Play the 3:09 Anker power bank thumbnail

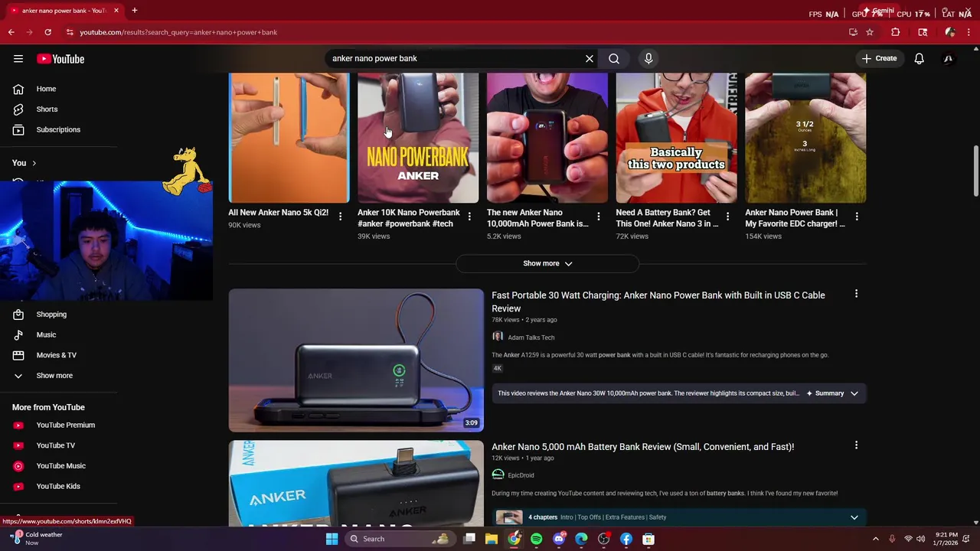coord(356,360)
